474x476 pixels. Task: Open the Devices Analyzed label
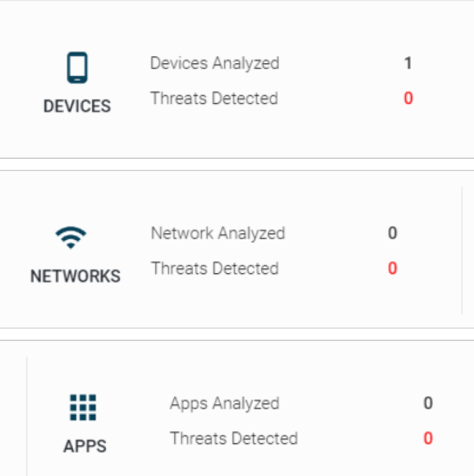pyautogui.click(x=215, y=63)
